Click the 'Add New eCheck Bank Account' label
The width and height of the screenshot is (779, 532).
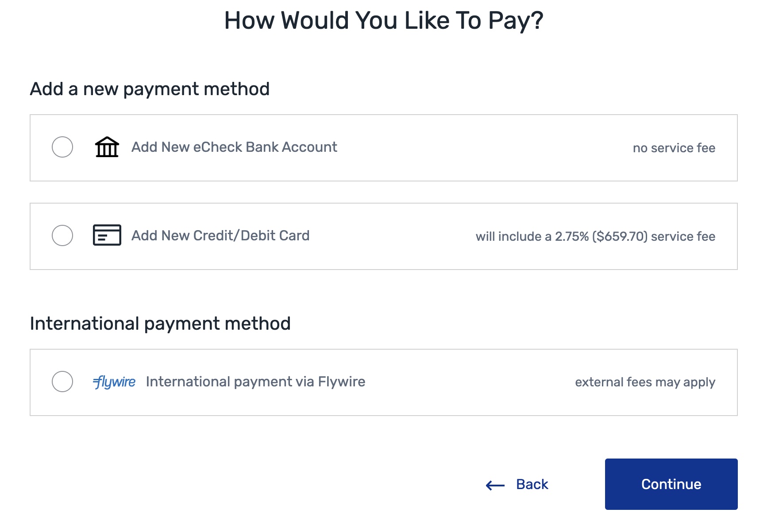pos(234,147)
